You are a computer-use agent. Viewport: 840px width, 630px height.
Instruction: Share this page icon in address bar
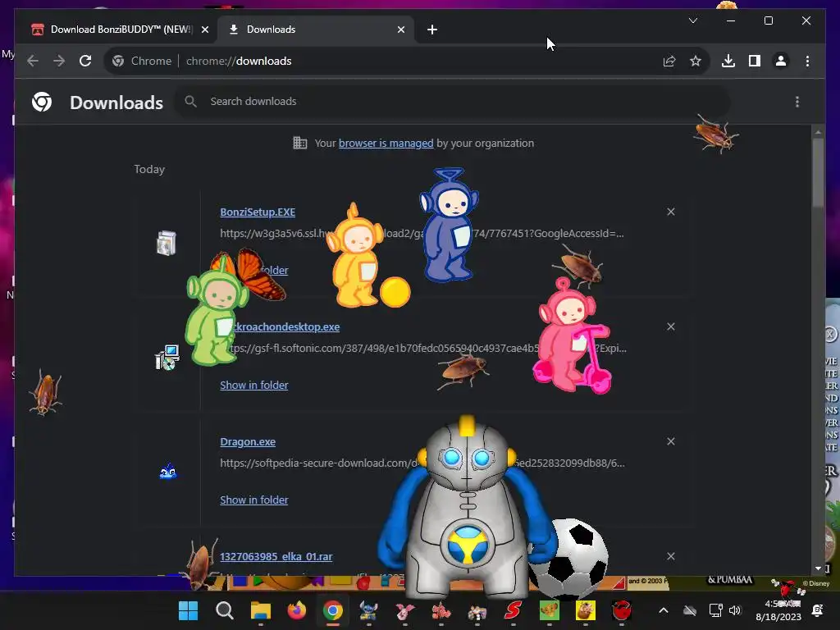coord(669,61)
